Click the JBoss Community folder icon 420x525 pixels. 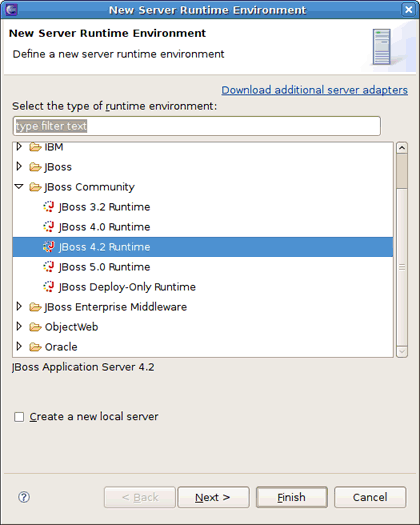(x=35, y=187)
